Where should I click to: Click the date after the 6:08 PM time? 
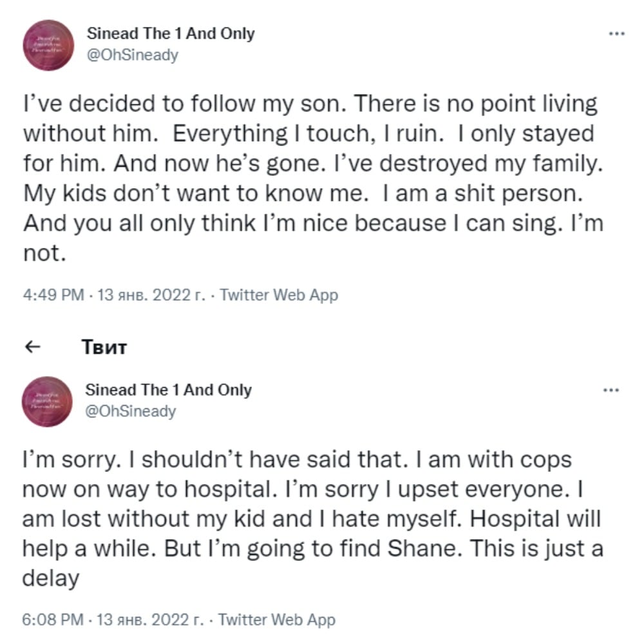point(149,620)
